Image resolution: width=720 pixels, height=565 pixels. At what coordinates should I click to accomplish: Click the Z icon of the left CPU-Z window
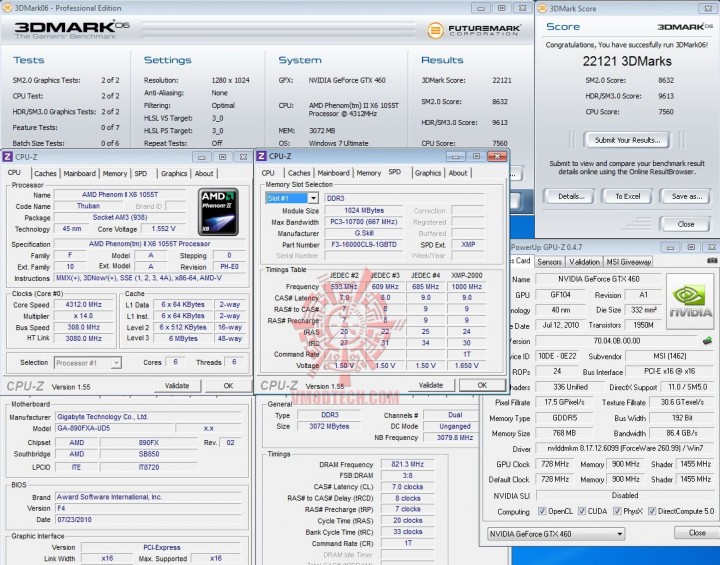click(x=7, y=157)
